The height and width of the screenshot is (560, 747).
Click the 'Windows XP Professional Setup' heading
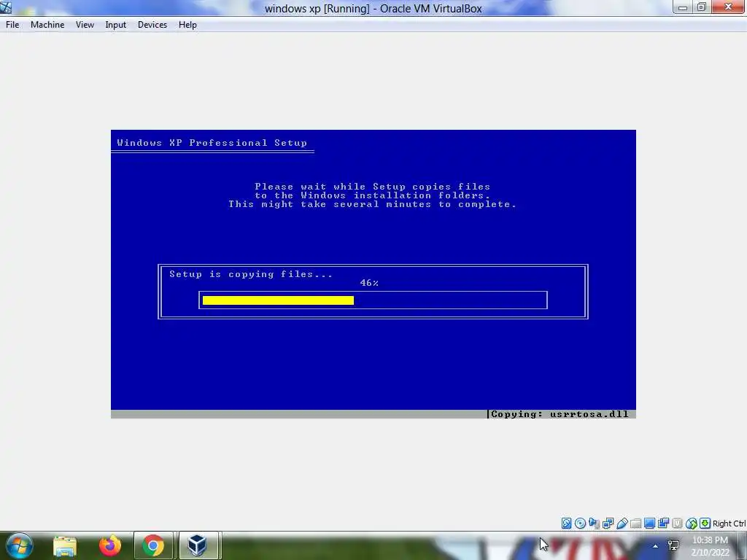point(212,143)
